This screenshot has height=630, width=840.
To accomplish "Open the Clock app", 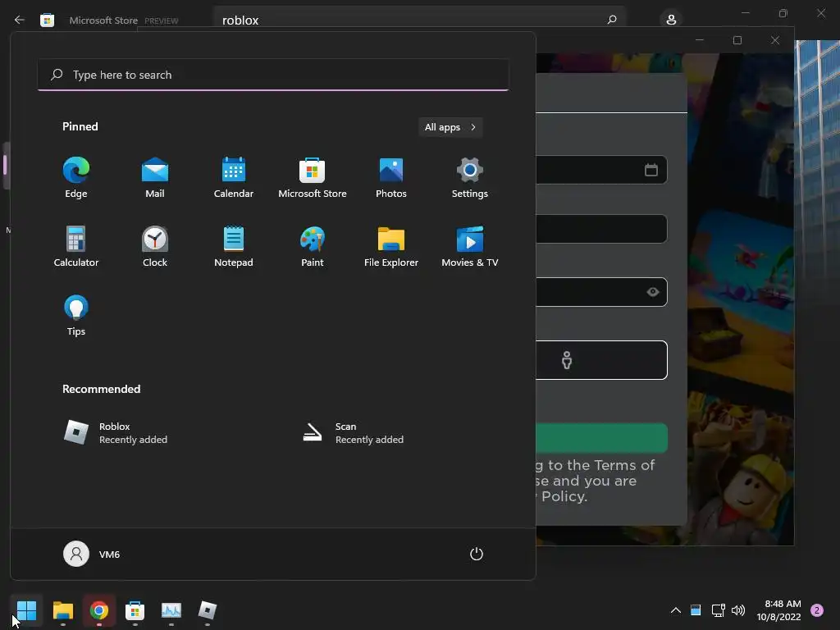I will tap(155, 246).
